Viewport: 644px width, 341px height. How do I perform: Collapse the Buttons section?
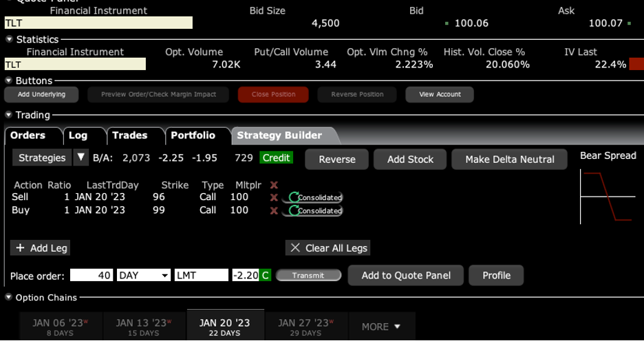pos(9,80)
